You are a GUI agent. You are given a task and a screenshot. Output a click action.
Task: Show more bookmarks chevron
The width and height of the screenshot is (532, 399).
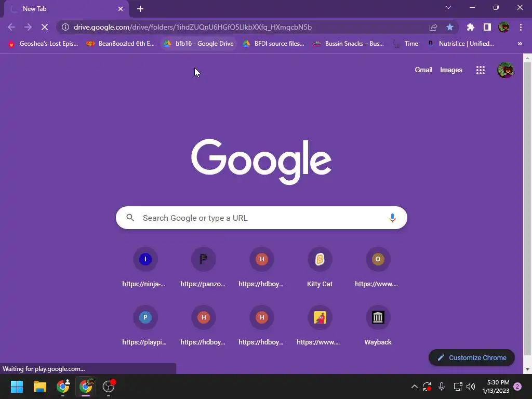(x=520, y=44)
